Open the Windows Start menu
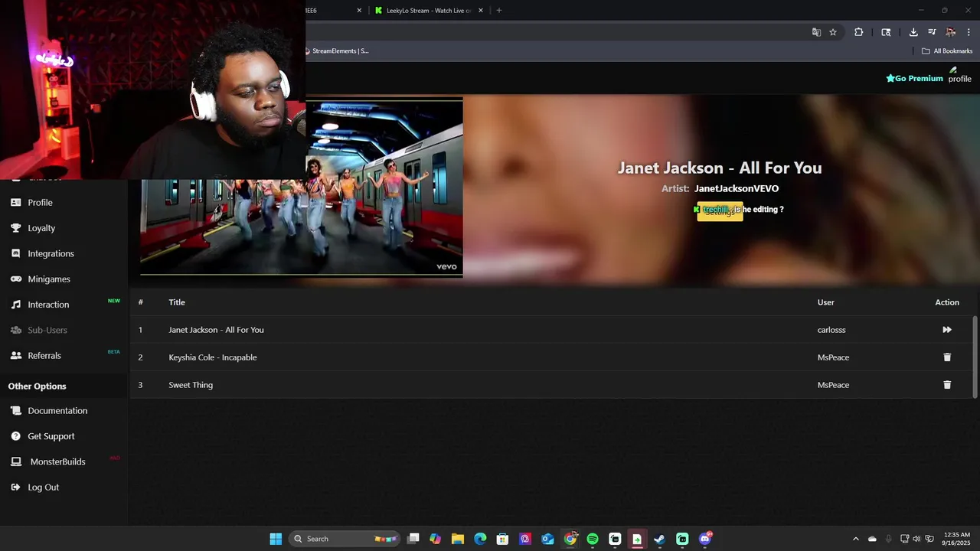 click(x=276, y=539)
